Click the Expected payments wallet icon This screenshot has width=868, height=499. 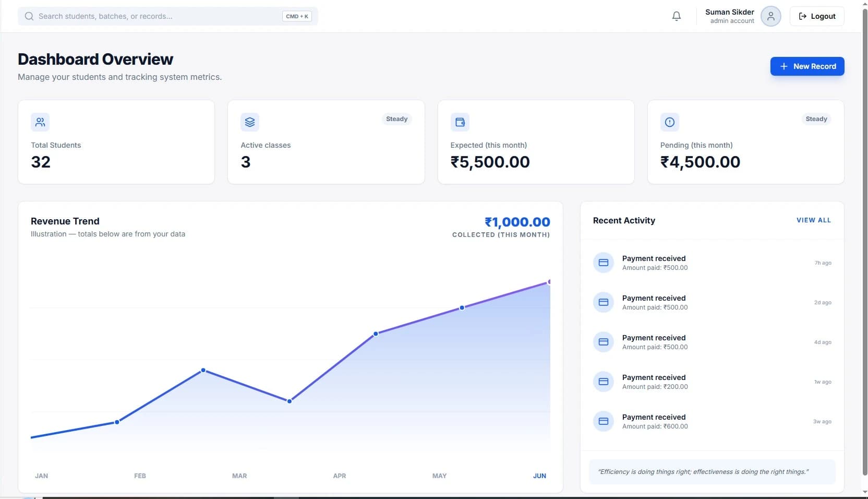point(460,122)
